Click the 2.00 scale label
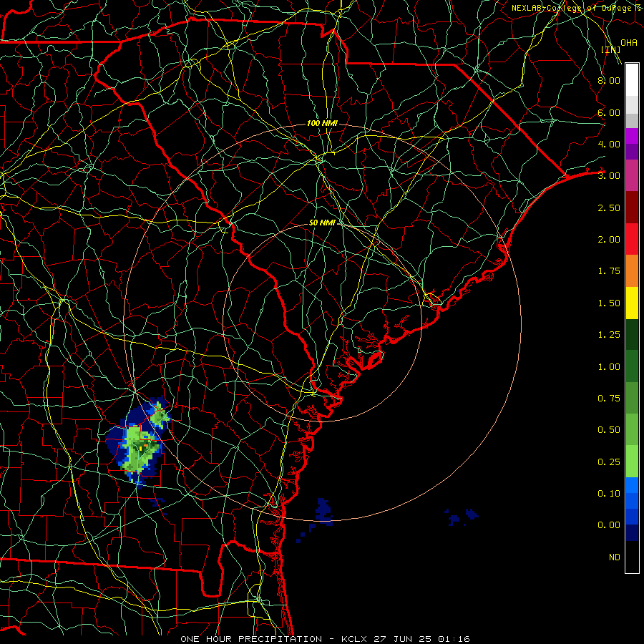 pyautogui.click(x=609, y=240)
